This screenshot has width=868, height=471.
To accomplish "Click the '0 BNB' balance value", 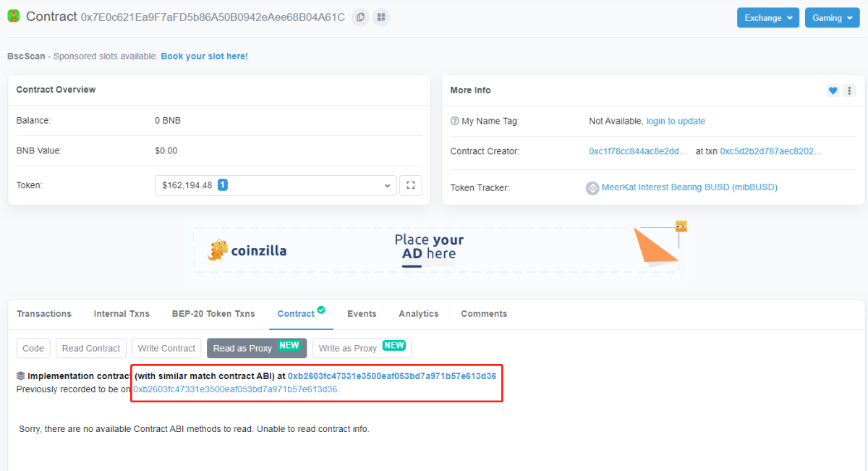I will 168,121.
